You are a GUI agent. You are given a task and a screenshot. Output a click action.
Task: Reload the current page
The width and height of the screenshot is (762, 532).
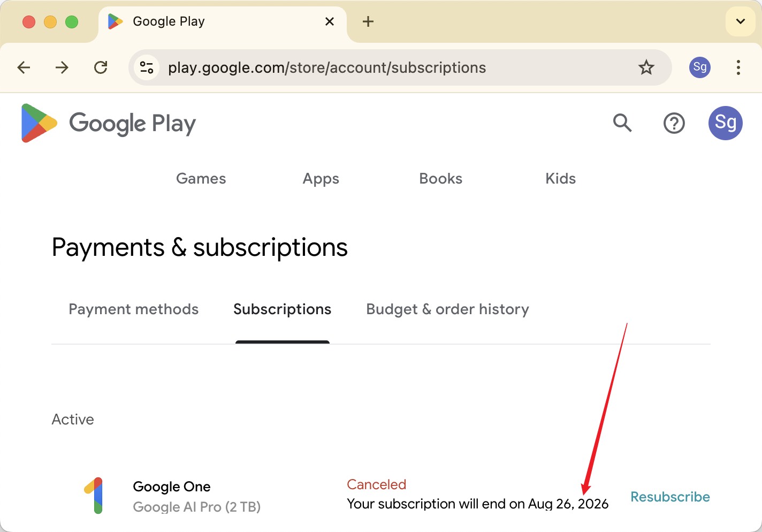click(x=101, y=67)
